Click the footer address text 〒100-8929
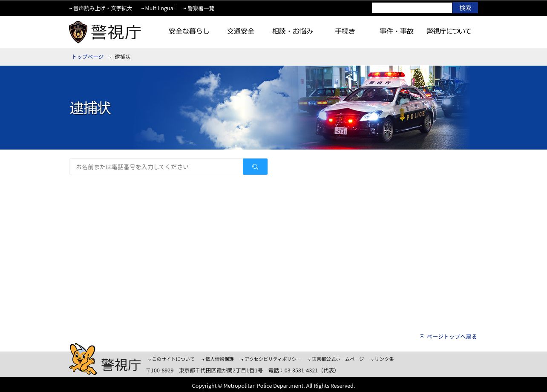Screen dimensions: 547x392 pyautogui.click(x=160, y=371)
